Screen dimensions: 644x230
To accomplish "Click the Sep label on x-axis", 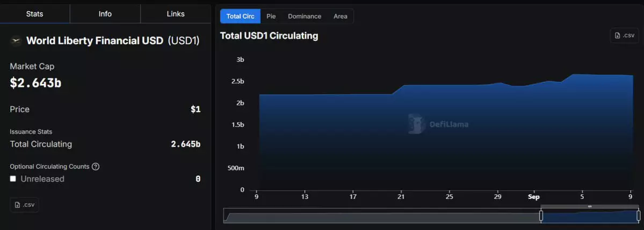I will click(x=533, y=197).
